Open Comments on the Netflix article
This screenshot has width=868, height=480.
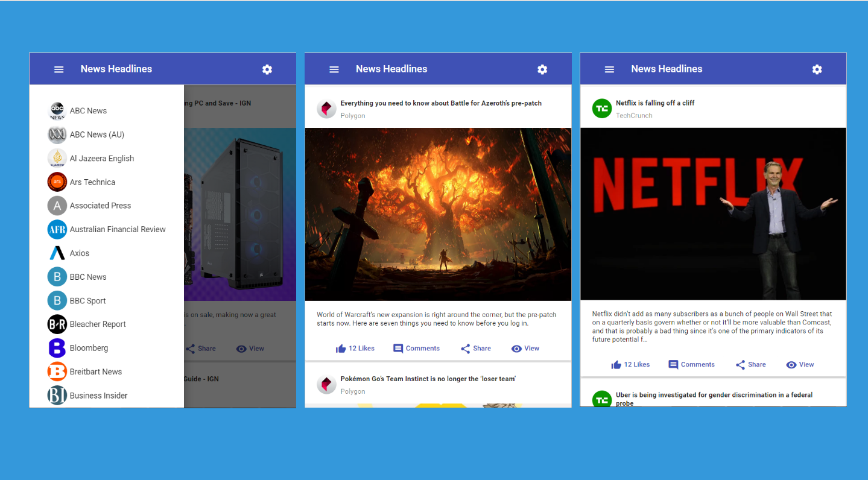[691, 365]
